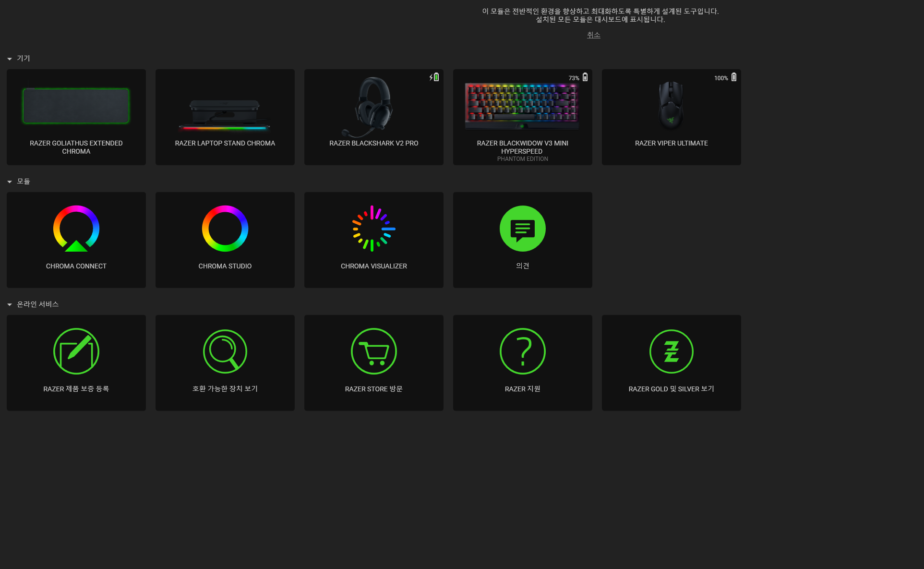The image size is (924, 569).
Task: Click the 100% mouse battery percentage
Action: coord(721,78)
